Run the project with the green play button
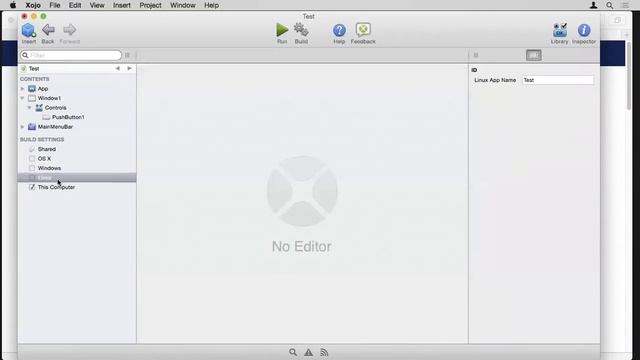 click(x=282, y=30)
